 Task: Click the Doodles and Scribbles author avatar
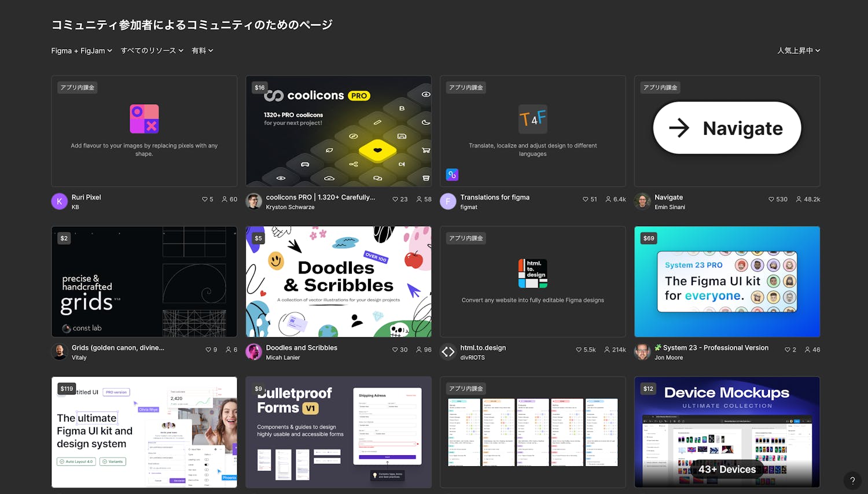click(x=254, y=352)
